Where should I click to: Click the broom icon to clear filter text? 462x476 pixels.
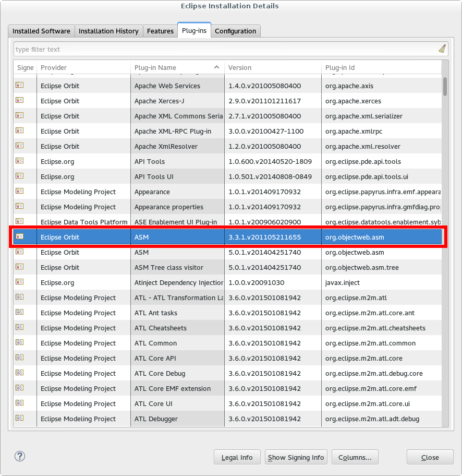pyautogui.click(x=442, y=49)
